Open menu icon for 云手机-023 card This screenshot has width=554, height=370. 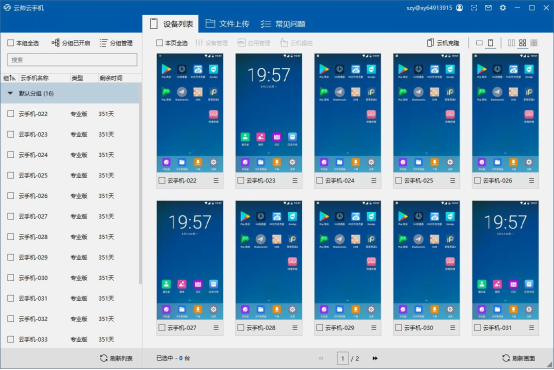click(x=295, y=181)
